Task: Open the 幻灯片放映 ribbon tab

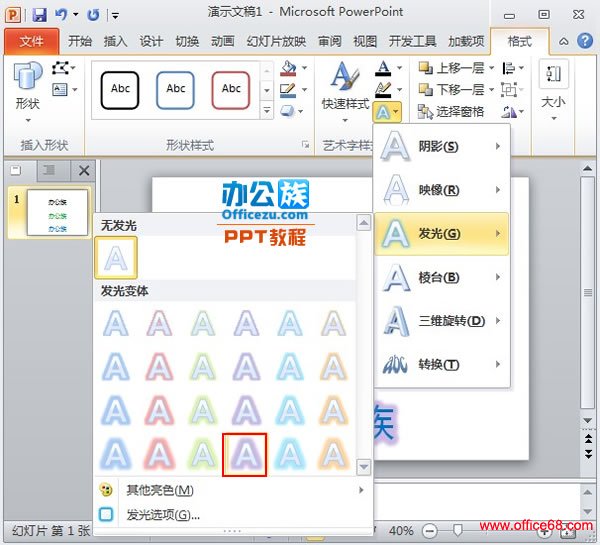Action: point(276,41)
